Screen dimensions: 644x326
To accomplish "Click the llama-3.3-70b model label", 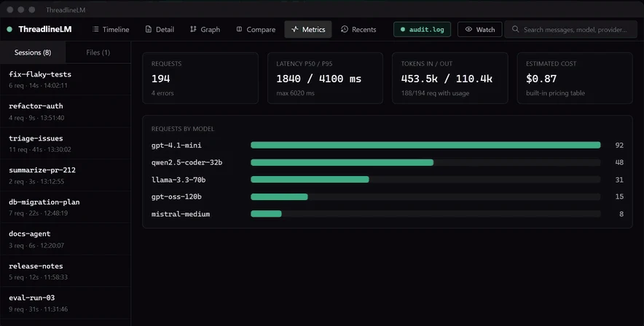I will coord(178,180).
